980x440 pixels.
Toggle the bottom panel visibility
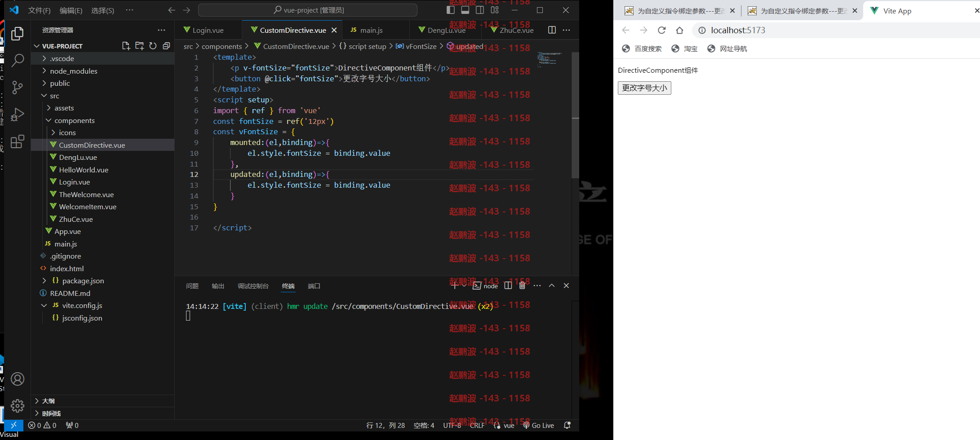(465, 10)
